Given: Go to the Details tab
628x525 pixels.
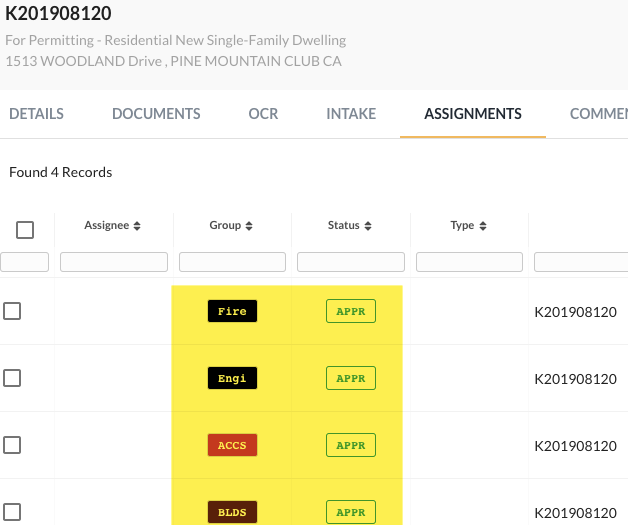Looking at the screenshot, I should pos(36,114).
